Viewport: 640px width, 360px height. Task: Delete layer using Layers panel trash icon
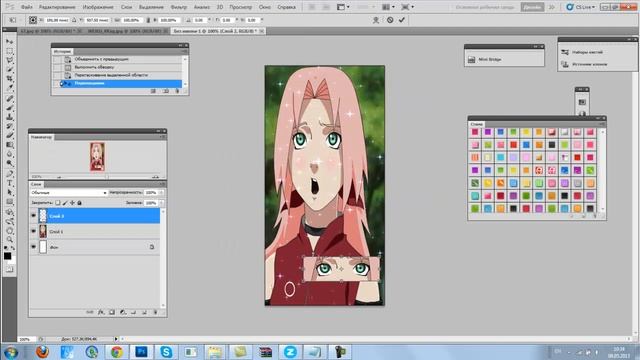pyautogui.click(x=155, y=312)
